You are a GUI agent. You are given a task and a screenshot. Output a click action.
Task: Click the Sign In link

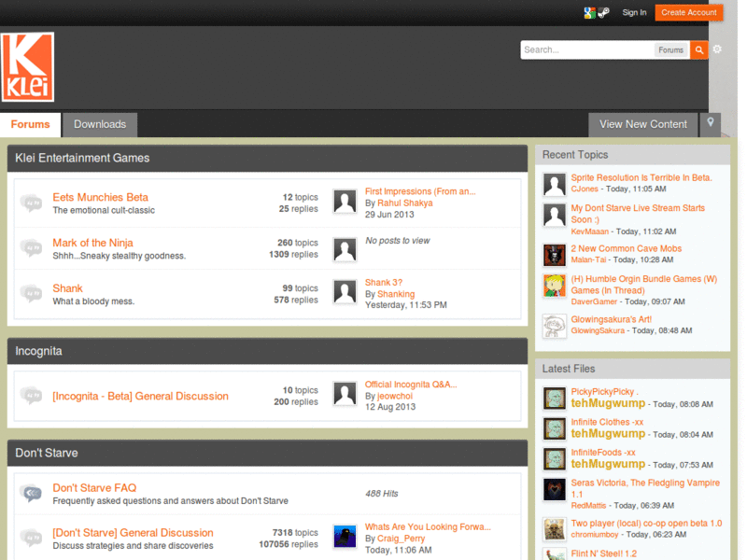[634, 13]
